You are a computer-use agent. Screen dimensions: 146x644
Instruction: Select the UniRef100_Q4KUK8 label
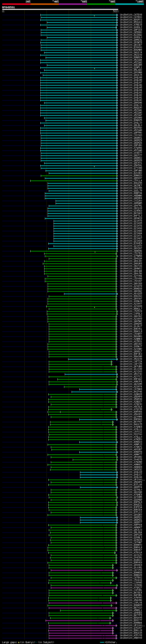131,263
